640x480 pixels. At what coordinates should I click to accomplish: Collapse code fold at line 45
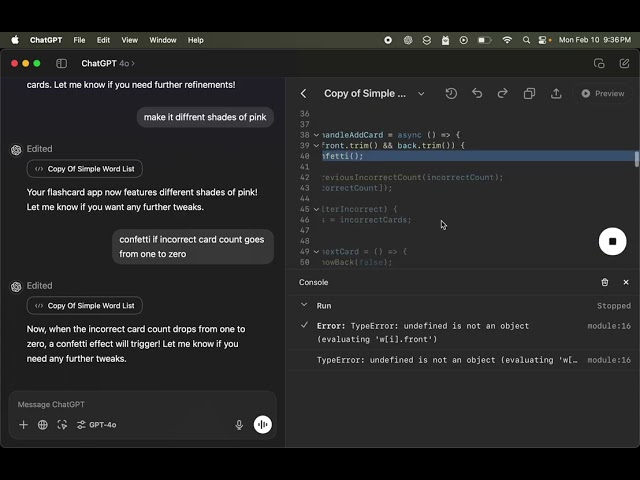(316, 209)
